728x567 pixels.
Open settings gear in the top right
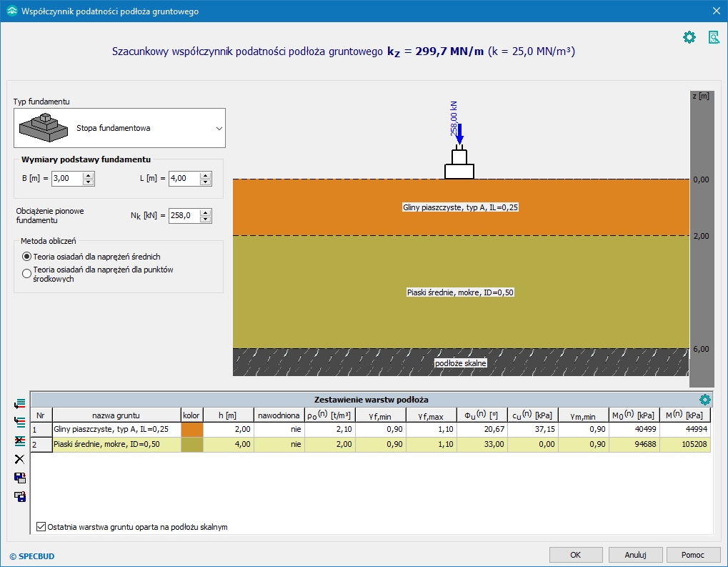[689, 37]
